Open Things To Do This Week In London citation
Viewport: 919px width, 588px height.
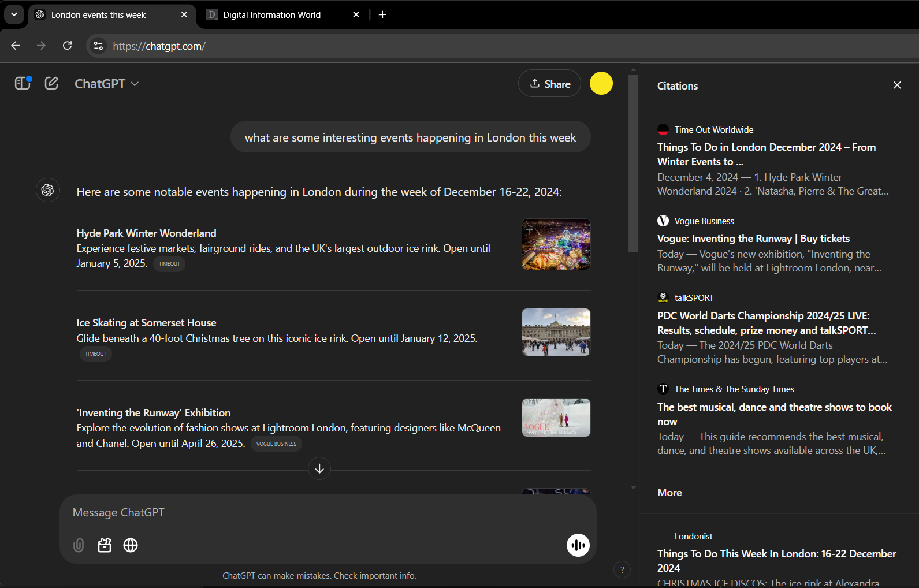click(x=777, y=561)
